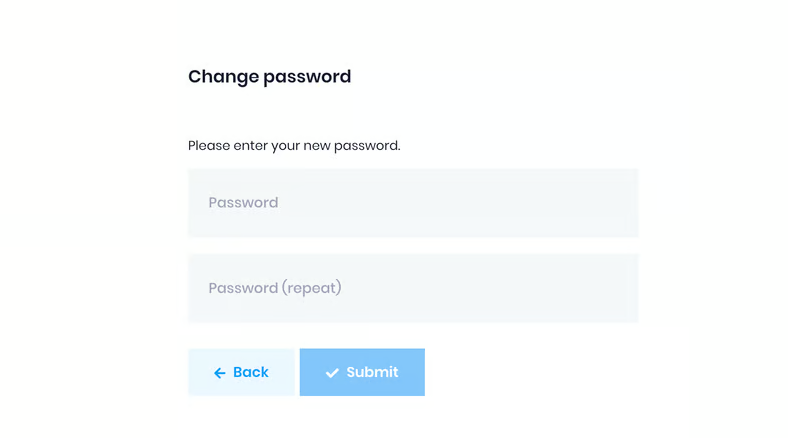This screenshot has width=788, height=438.
Task: Click the checkmark icon on Submit
Action: (332, 373)
